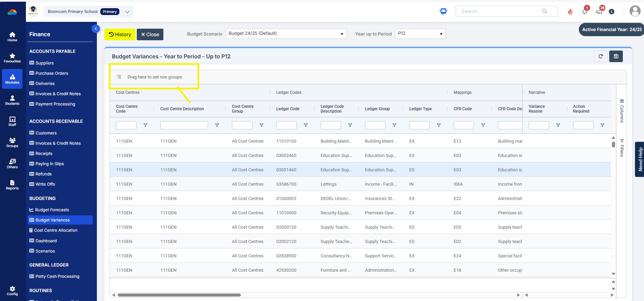Open the notifications bell icon

click(x=585, y=12)
